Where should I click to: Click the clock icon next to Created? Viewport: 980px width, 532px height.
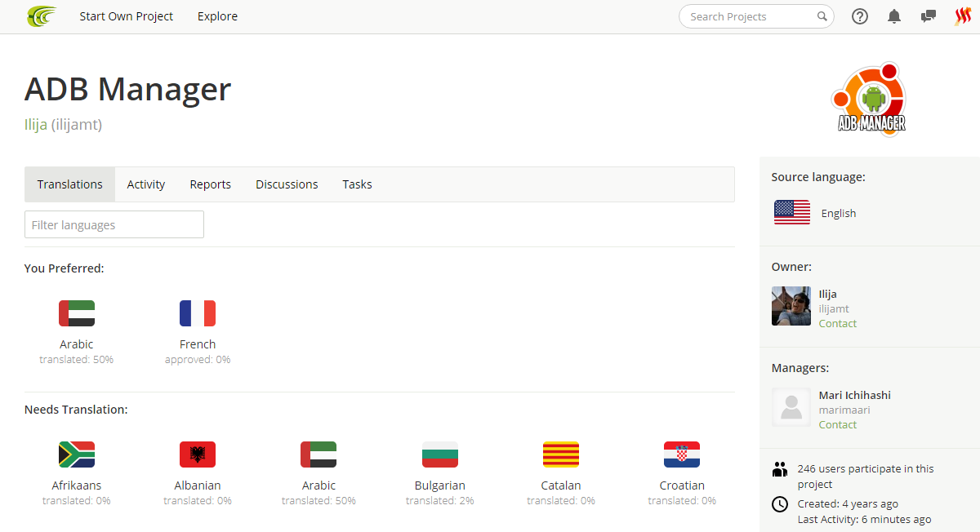[780, 504]
